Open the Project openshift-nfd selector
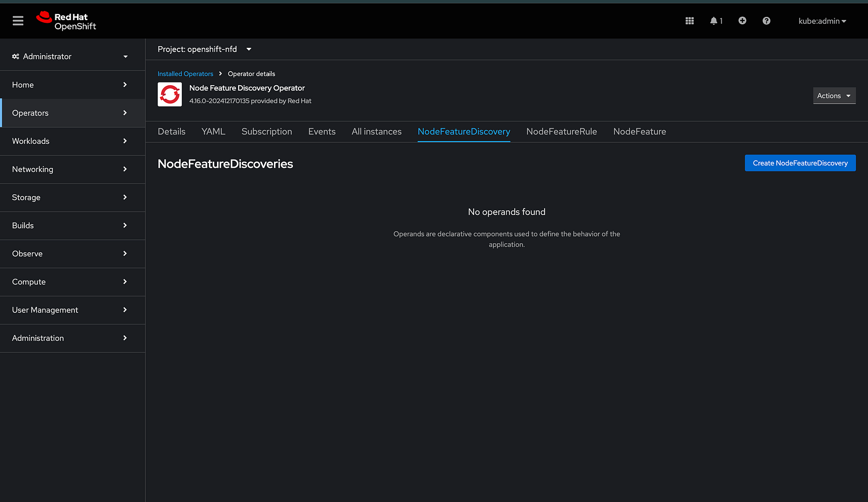This screenshot has height=502, width=868. pos(205,49)
